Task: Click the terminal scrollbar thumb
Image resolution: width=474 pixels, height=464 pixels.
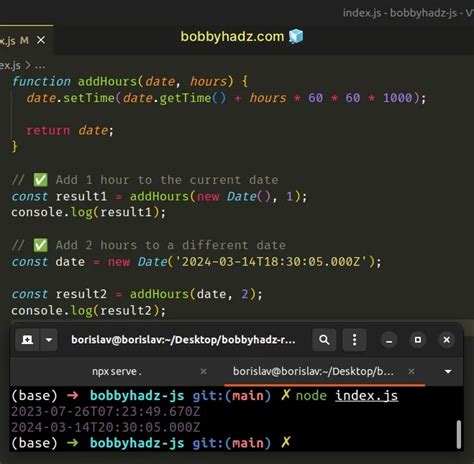Action: (459, 434)
